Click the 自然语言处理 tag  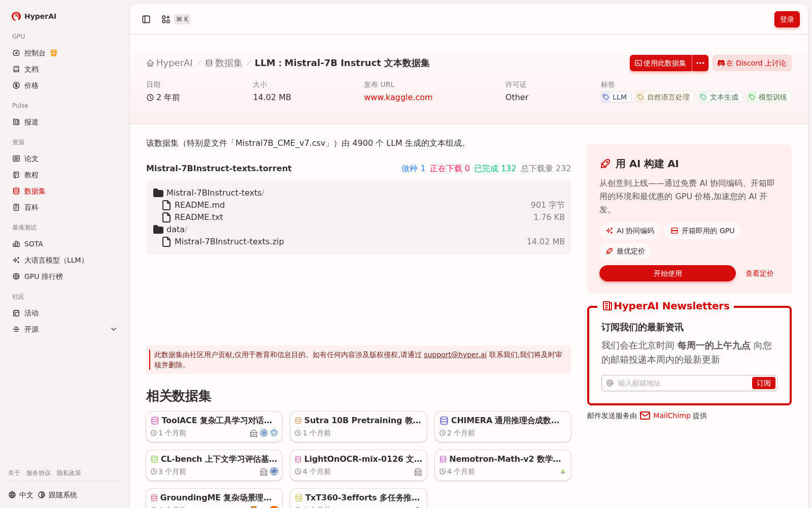point(664,97)
